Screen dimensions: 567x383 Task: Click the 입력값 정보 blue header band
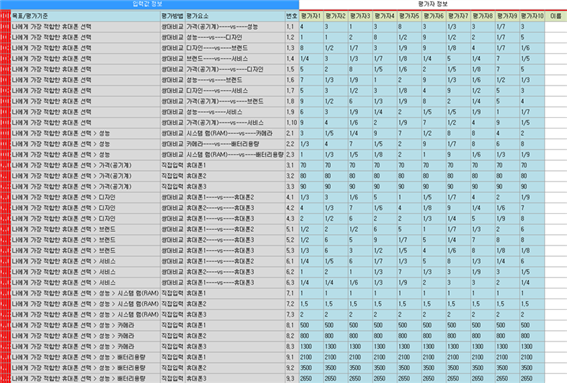coord(149,4)
